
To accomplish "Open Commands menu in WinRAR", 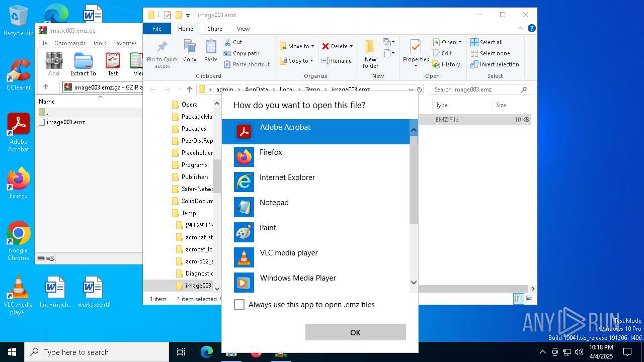I will tap(69, 43).
